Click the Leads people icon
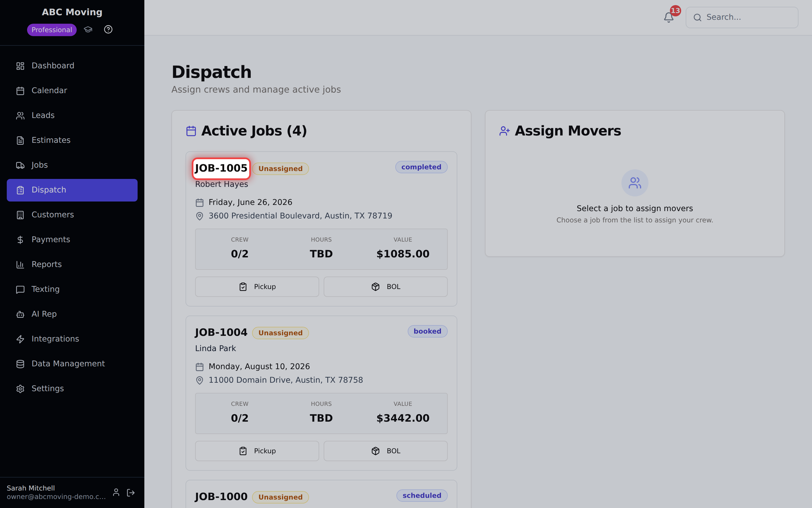 click(x=20, y=116)
